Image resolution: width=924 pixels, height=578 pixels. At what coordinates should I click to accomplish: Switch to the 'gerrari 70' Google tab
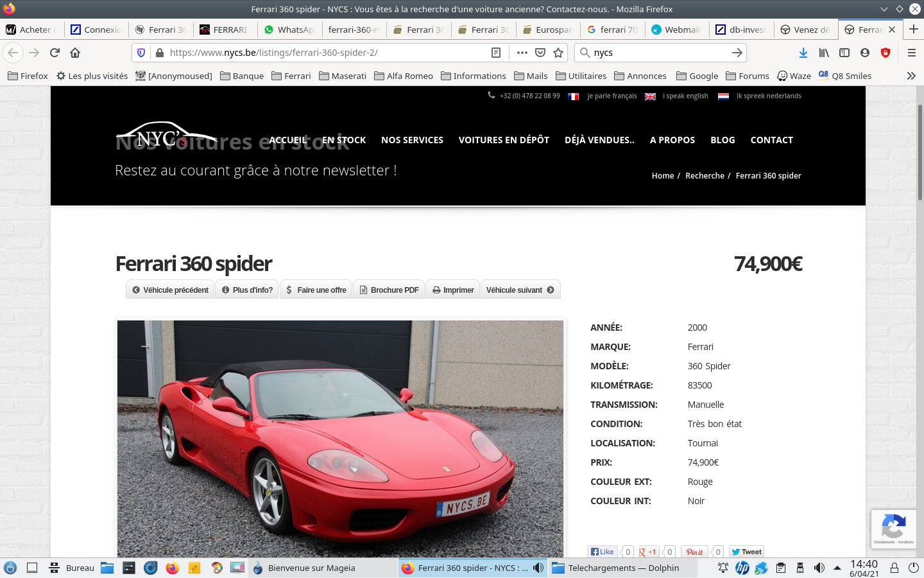pos(613,30)
